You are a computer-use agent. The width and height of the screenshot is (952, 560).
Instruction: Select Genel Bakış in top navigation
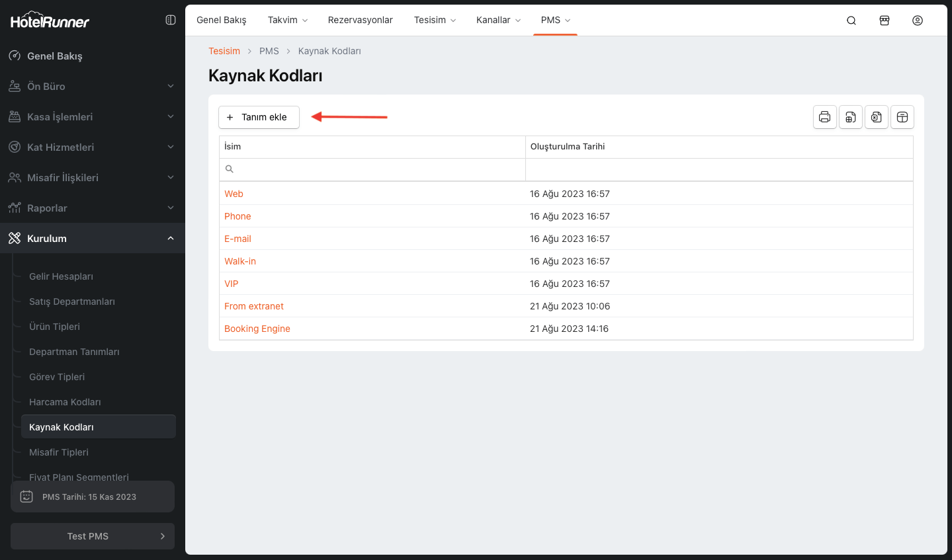click(221, 20)
